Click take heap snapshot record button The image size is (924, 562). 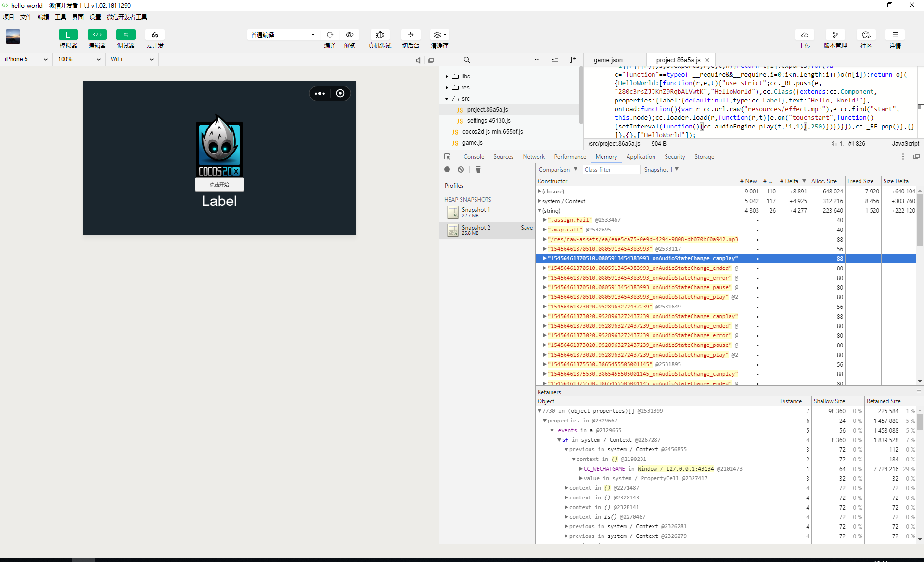click(x=447, y=169)
